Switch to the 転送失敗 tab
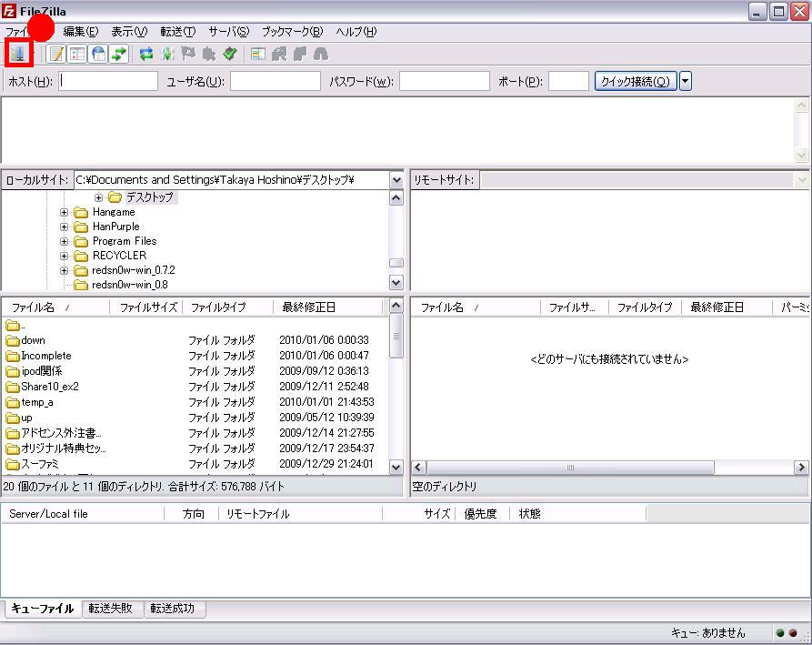The height and width of the screenshot is (645, 812). point(111,609)
